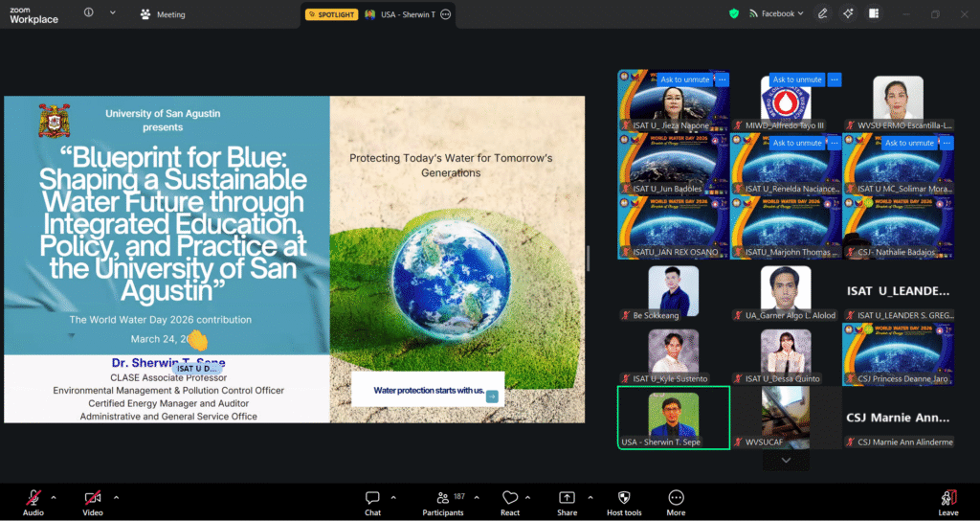This screenshot has width=980, height=521.
Task: Click the divider handle beside shared screen
Action: pos(588,259)
